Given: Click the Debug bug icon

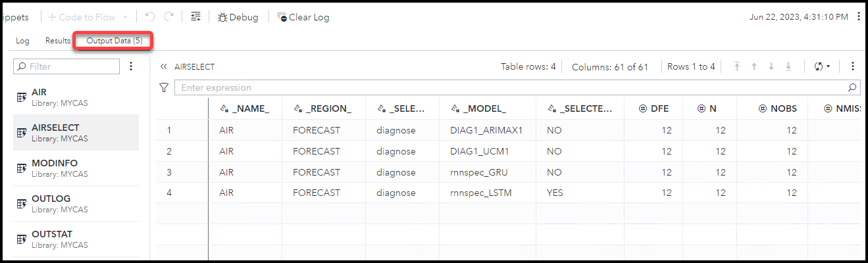Looking at the screenshot, I should pos(222,17).
